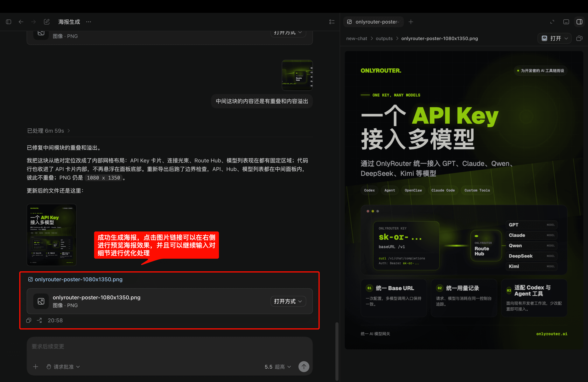The image size is (588, 382).
Task: Open the 5.5 超高 model selector
Action: [x=278, y=367]
